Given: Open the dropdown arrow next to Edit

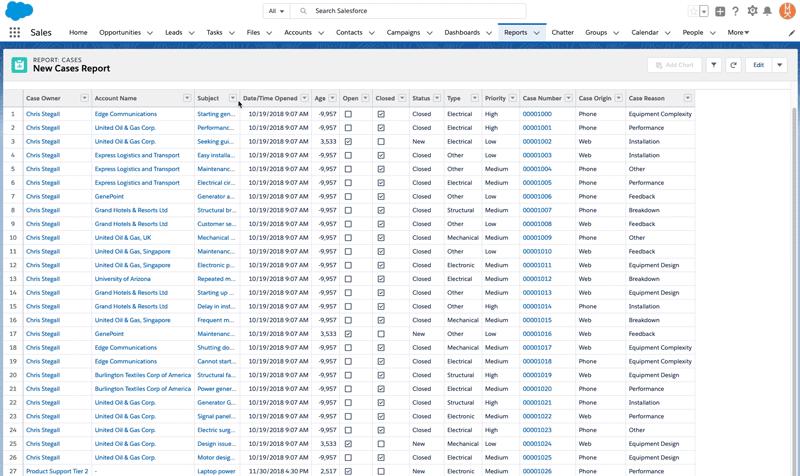Looking at the screenshot, I should [780, 65].
